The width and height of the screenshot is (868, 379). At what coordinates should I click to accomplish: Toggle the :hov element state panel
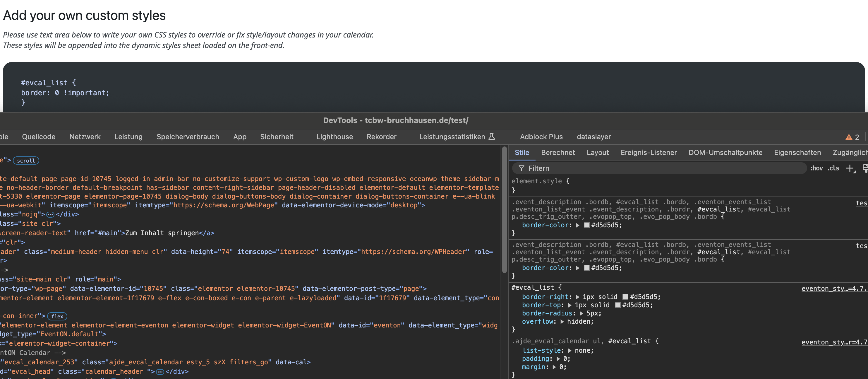[x=816, y=168]
